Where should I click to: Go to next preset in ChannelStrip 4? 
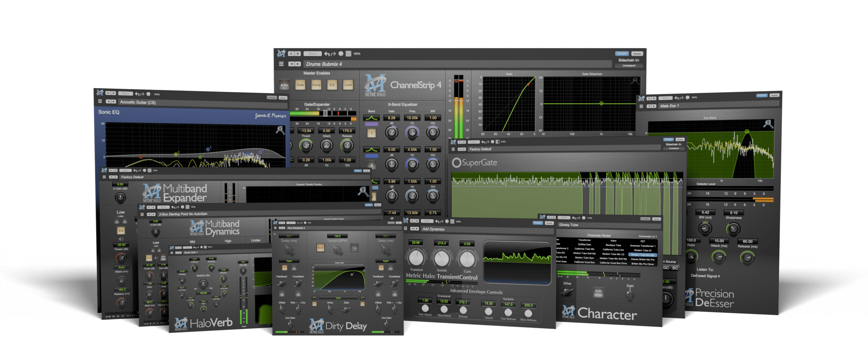pos(298,64)
